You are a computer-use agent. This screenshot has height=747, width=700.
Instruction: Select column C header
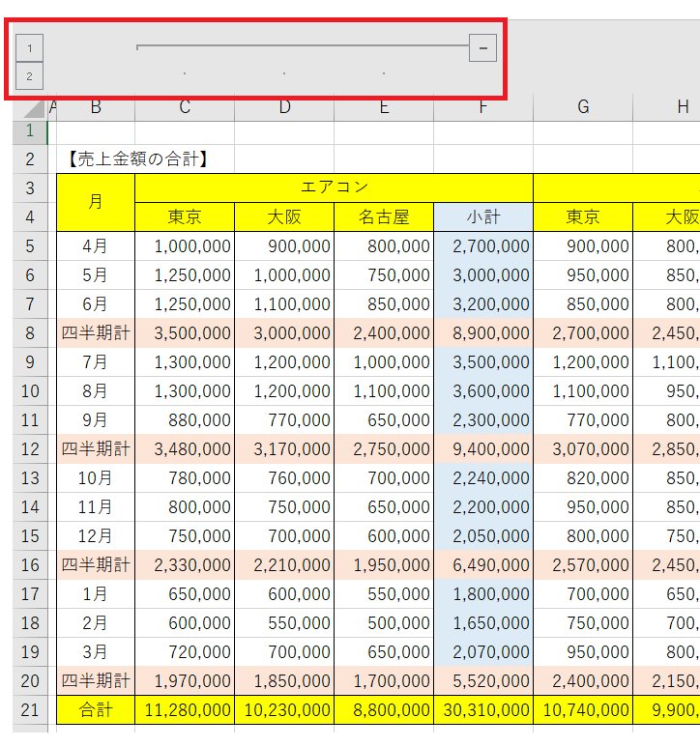tap(185, 107)
